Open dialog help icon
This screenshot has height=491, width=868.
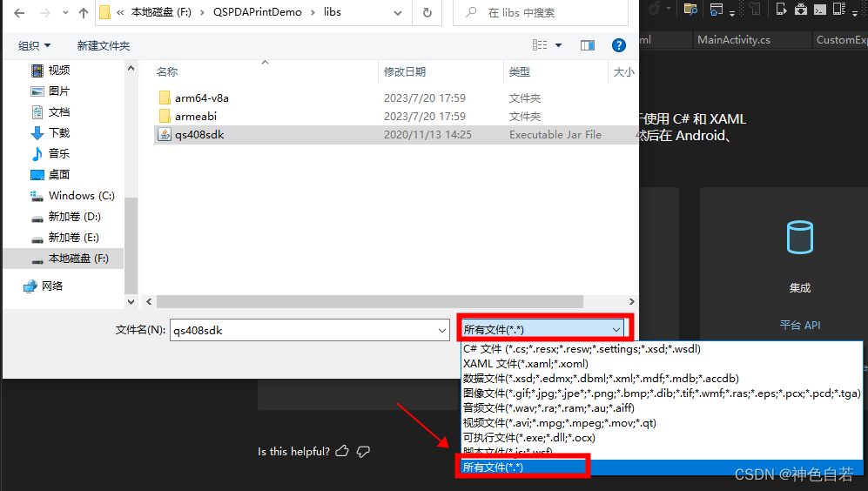[619, 45]
